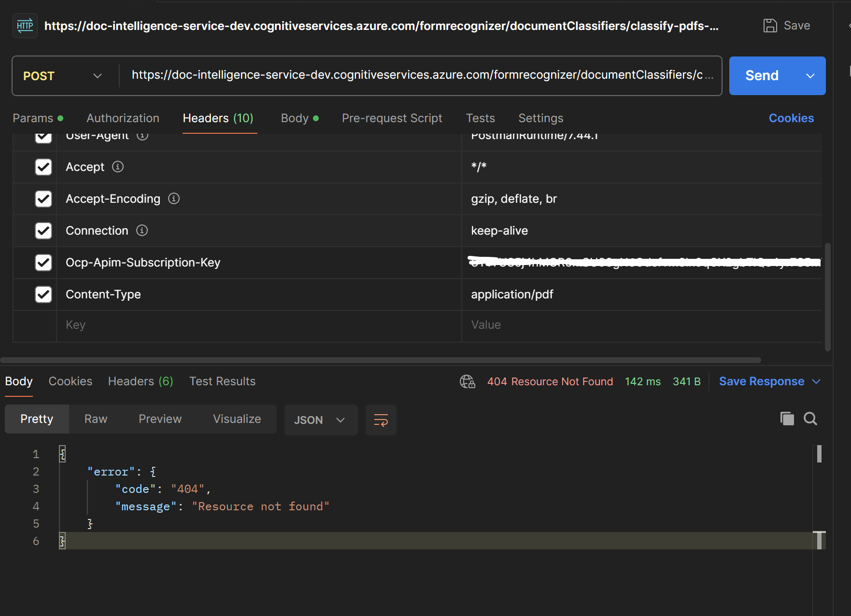Uncheck the Content-Type header checkbox

[x=43, y=294]
